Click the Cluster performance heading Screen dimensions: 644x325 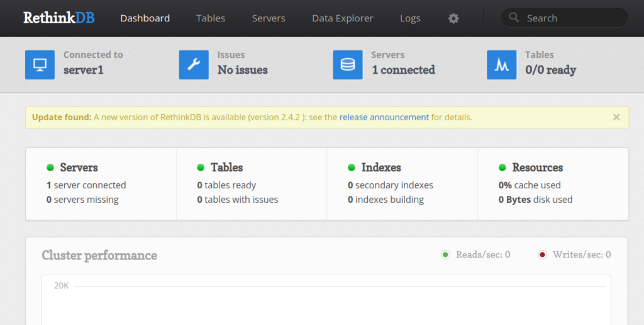[x=99, y=256]
